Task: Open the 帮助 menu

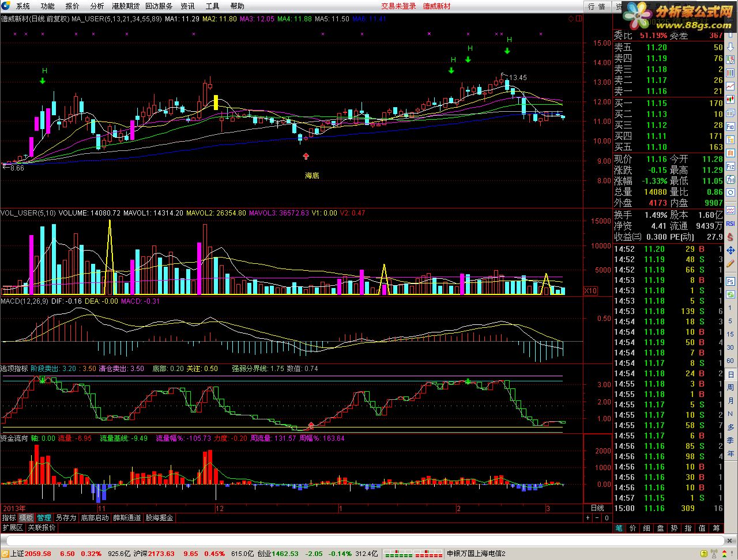Action: click(238, 6)
